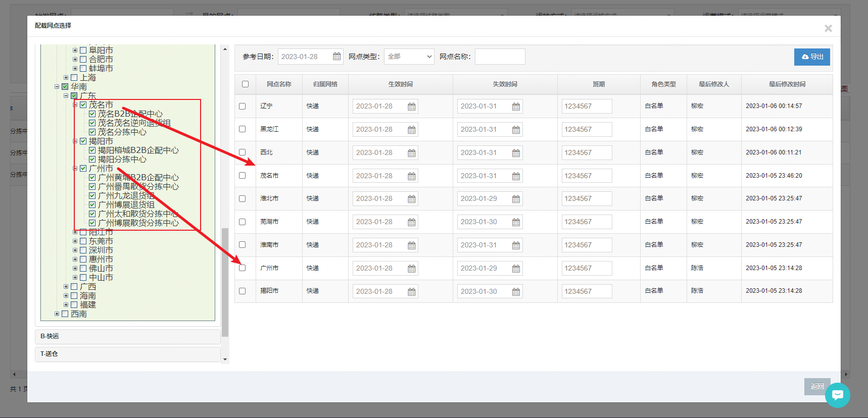Screen dimensions: 868x418
Task: Select 广州九龙退货组 tree item label
Action: [x=126, y=195]
